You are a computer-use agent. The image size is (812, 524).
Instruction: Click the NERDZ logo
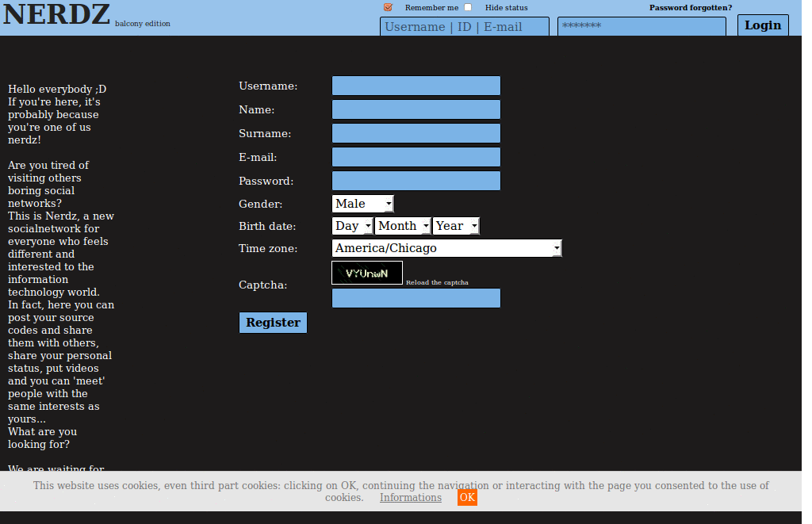pos(56,14)
